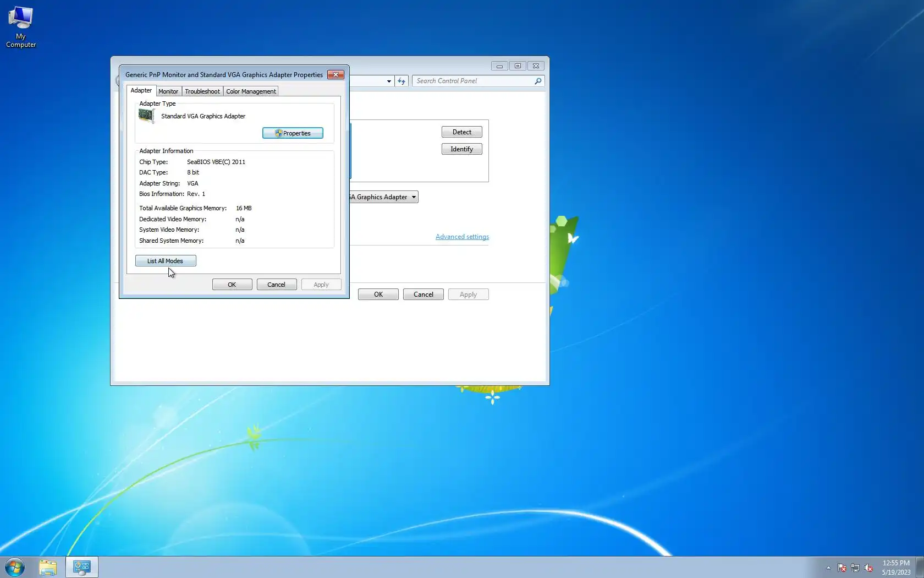Open My Computer desktop icon
The width and height of the screenshot is (924, 578).
(x=21, y=28)
